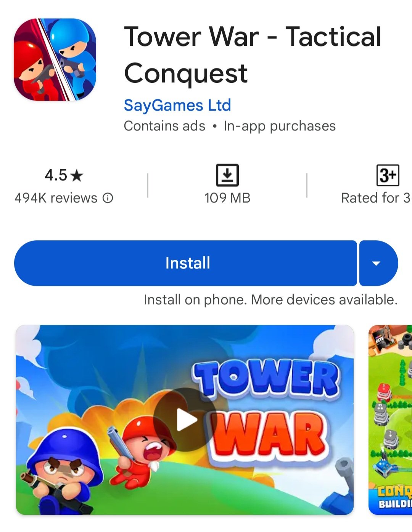Tap the 109 MB size label
Viewport: 412px width, 532px height.
point(227,198)
